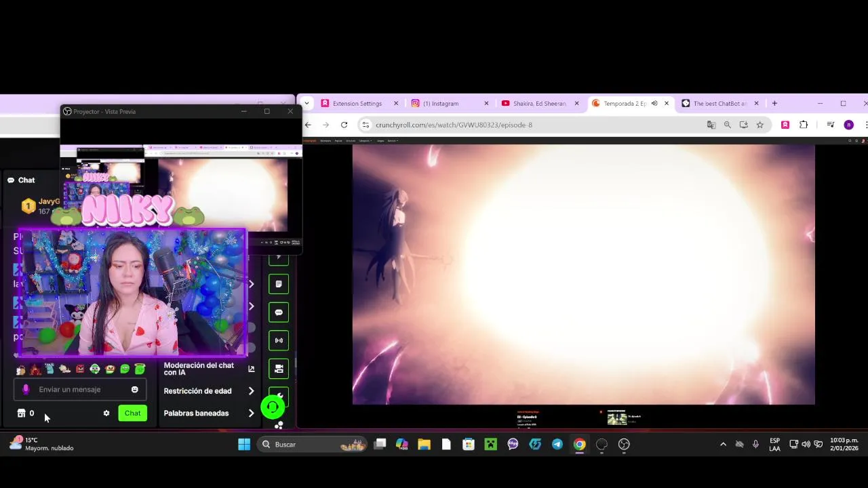This screenshot has width=868, height=488.
Task: Click the green Chat send button
Action: pyautogui.click(x=132, y=413)
